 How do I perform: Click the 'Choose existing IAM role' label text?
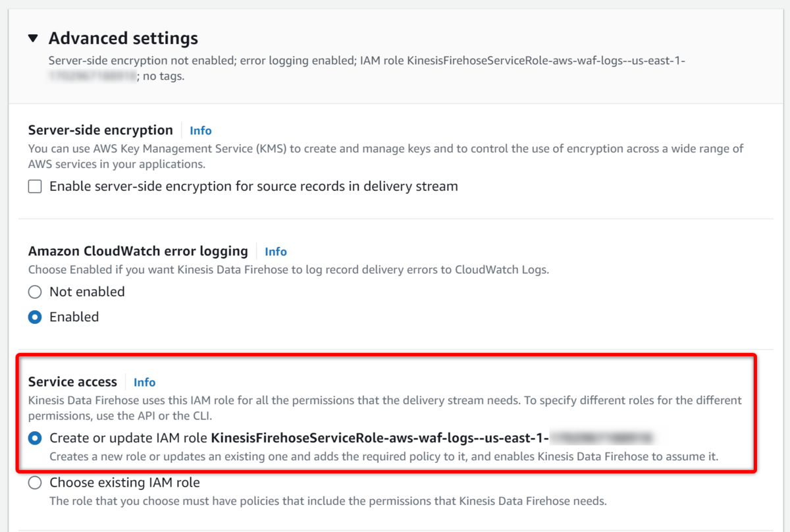(124, 483)
